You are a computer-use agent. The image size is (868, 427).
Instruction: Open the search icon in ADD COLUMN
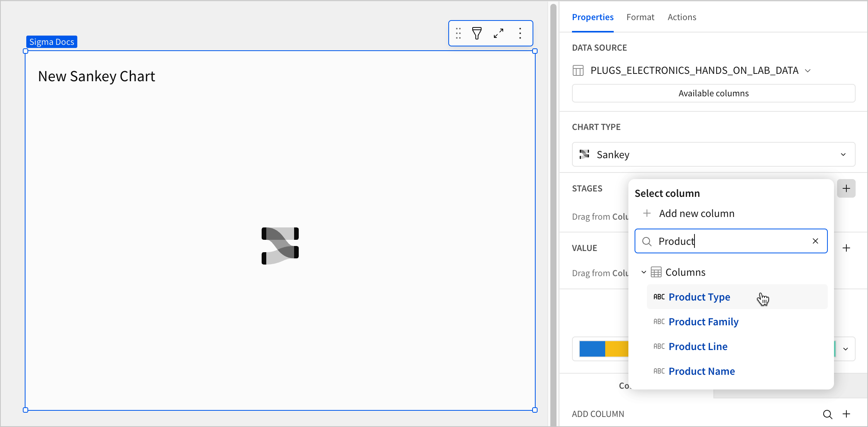coord(827,414)
